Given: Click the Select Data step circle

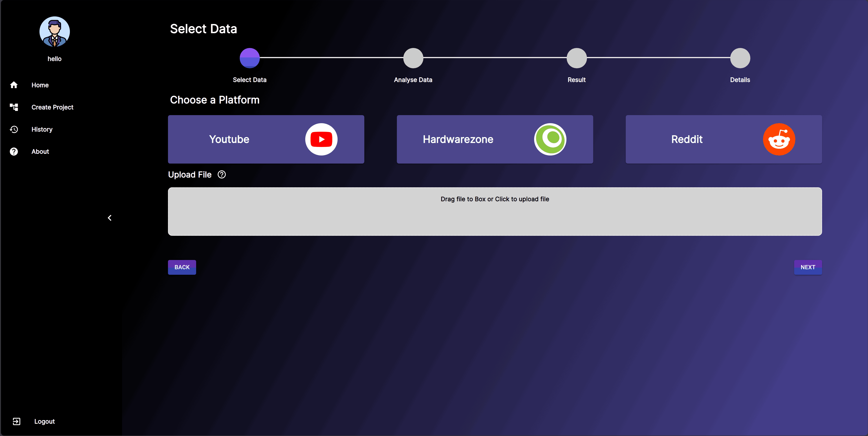Looking at the screenshot, I should [250, 58].
